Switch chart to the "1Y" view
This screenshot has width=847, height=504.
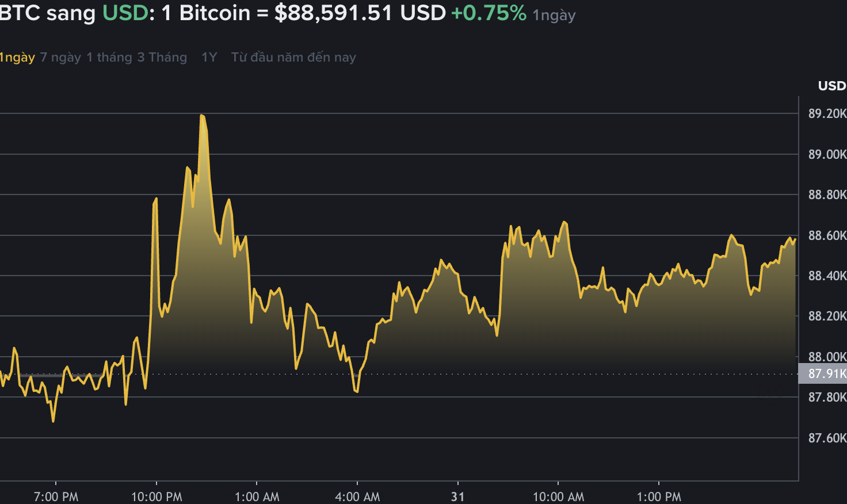(x=208, y=57)
